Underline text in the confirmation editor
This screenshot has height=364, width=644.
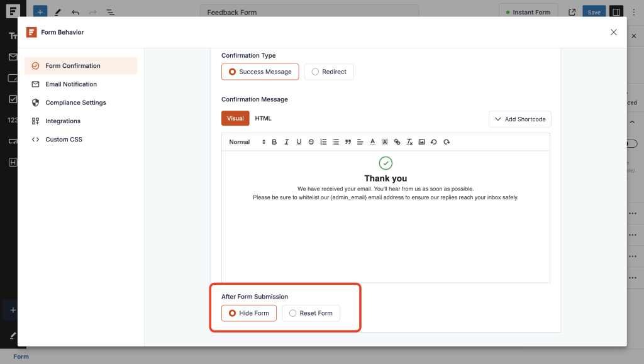pos(299,141)
